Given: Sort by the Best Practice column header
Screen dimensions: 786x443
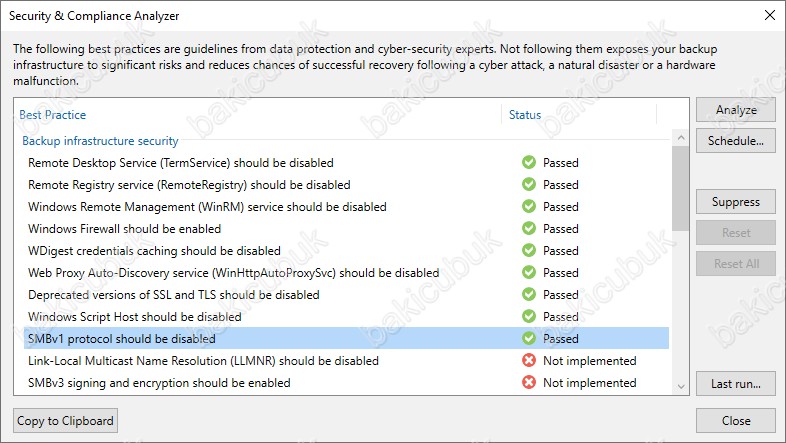Looking at the screenshot, I should coord(52,115).
